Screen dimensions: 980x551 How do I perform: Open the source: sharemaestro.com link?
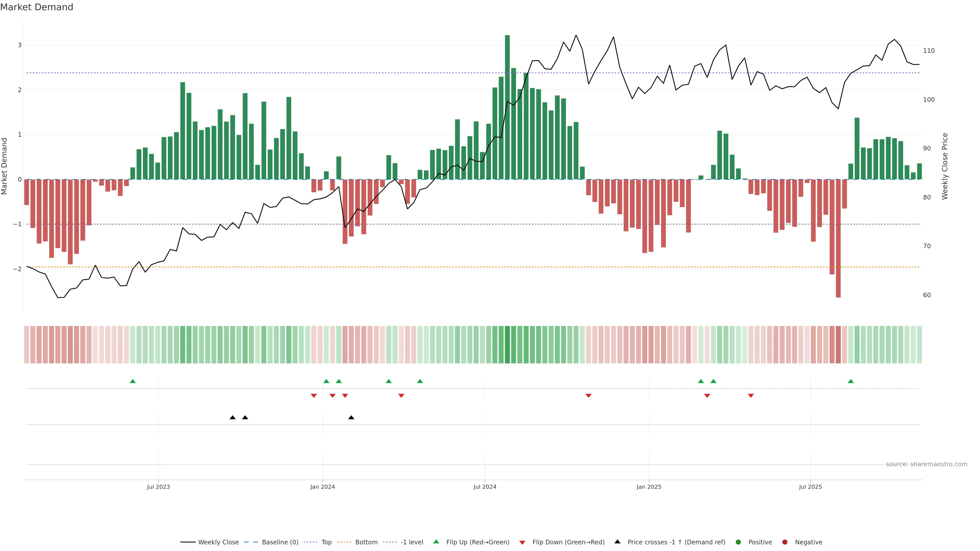click(x=926, y=464)
